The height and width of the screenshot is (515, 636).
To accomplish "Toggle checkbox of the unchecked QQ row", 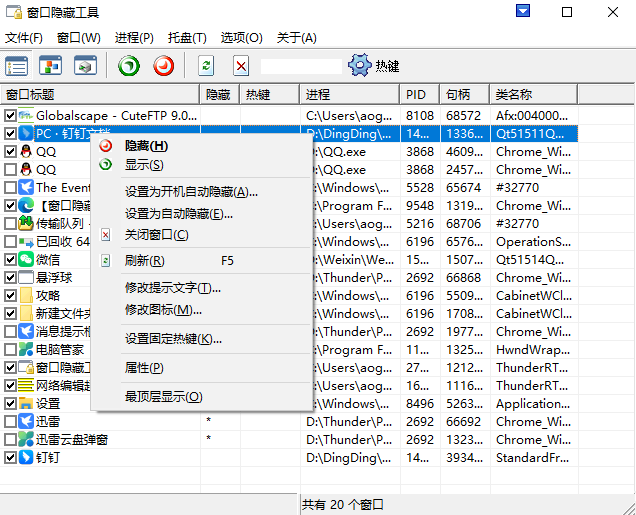I will (10, 170).
